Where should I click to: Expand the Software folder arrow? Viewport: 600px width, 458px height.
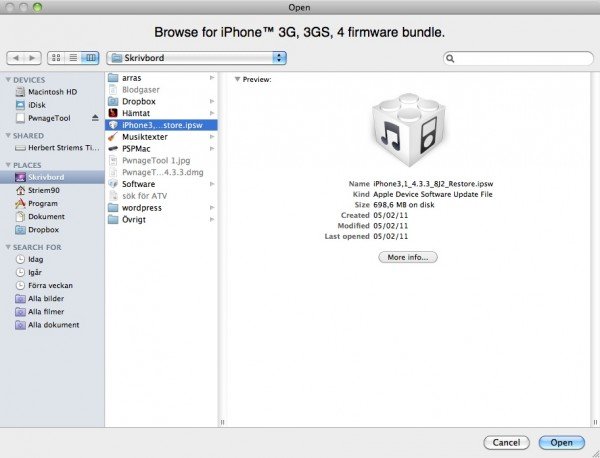(212, 184)
